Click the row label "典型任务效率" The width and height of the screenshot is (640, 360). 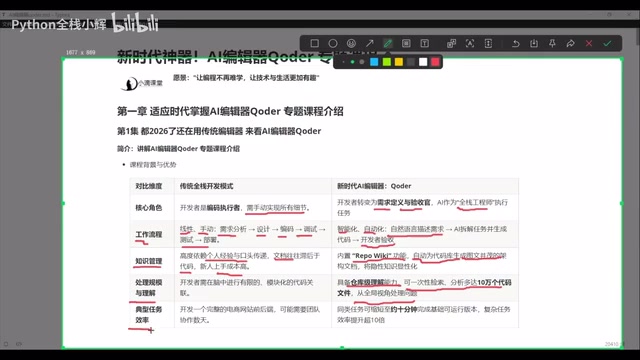coord(149,315)
